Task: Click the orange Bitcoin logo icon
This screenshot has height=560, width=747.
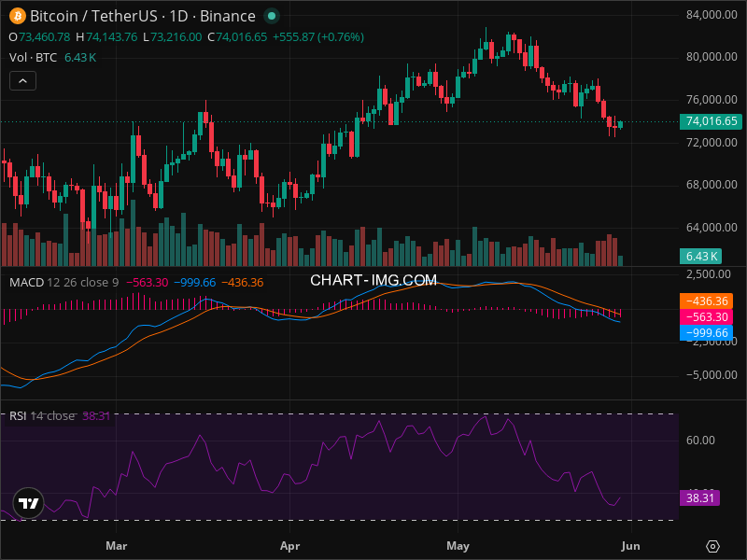Action: pos(18,16)
